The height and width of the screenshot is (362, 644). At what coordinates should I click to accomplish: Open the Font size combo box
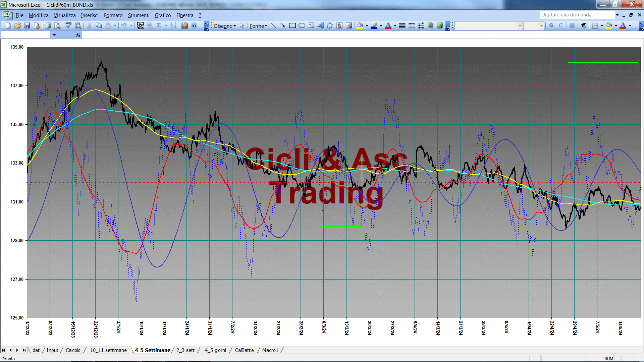[534, 25]
